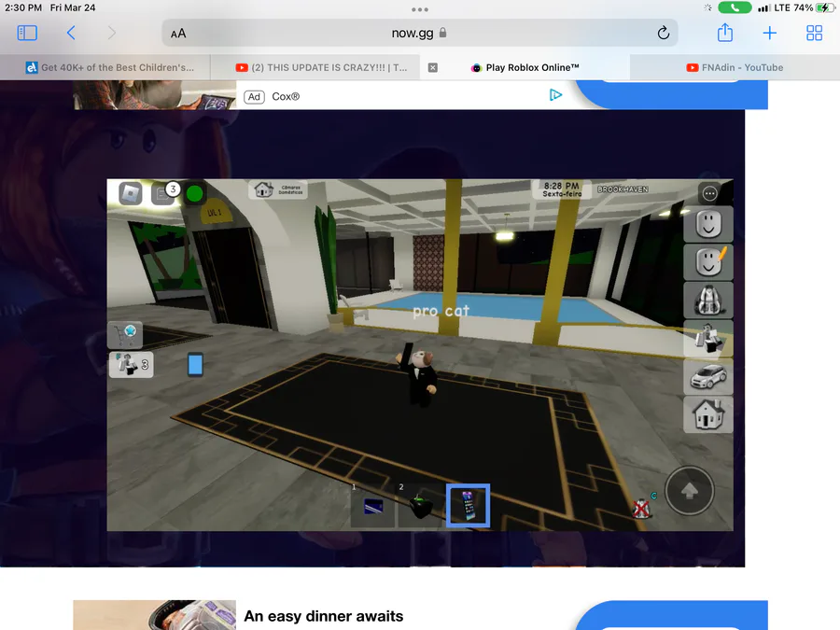840x630 pixels.
Task: Open the chat icon with badge 3
Action: click(x=162, y=194)
